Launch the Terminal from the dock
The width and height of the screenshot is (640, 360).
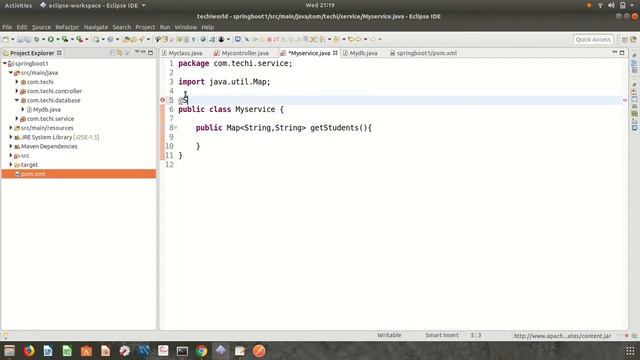182,351
